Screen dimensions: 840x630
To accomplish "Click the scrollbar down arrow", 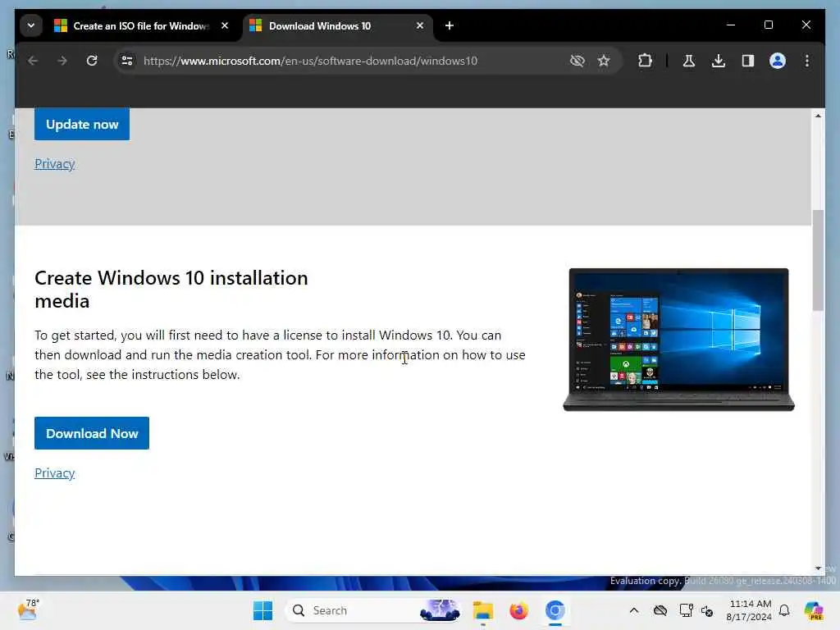I will tap(818, 568).
